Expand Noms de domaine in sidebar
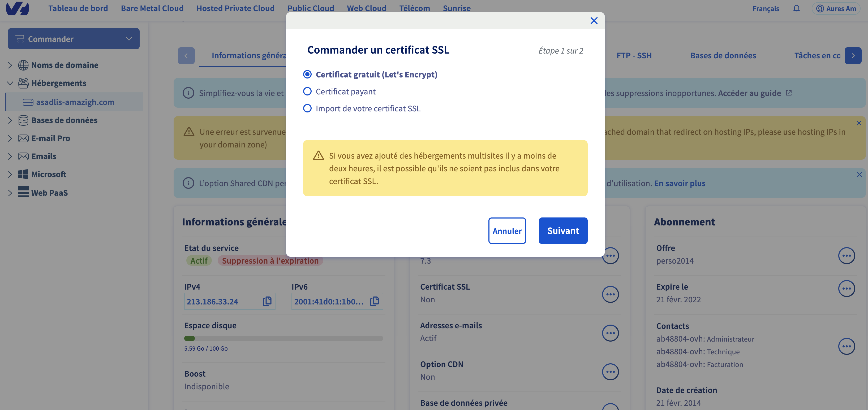 pyautogui.click(x=10, y=65)
